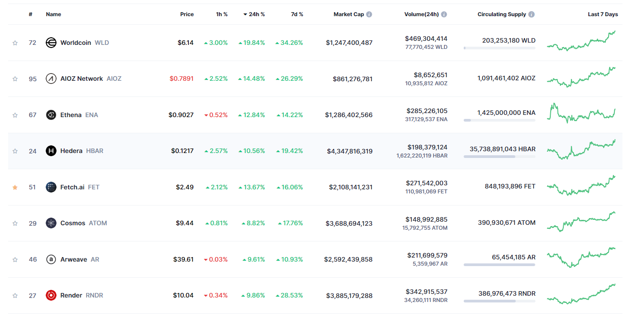
Task: Open Arweave 7-day sparkline chart
Action: click(x=581, y=258)
